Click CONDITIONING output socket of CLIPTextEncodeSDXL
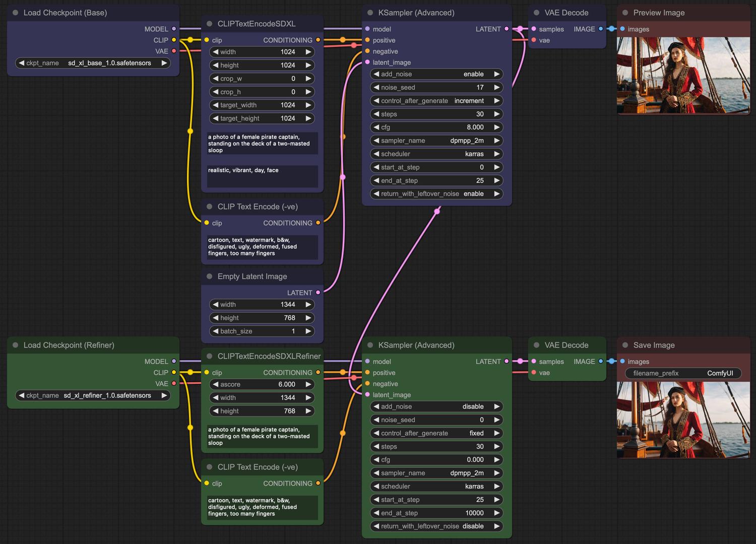The image size is (756, 544). tap(318, 40)
